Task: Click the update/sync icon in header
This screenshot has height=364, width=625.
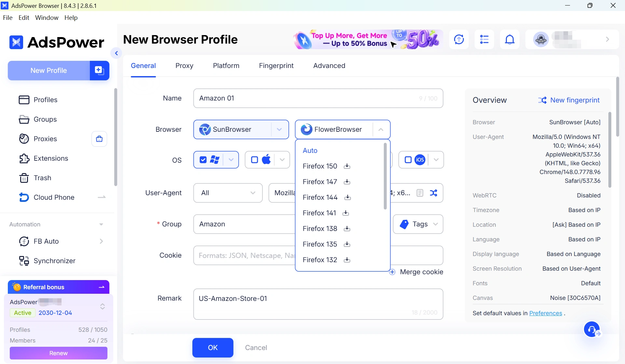Action: [459, 39]
